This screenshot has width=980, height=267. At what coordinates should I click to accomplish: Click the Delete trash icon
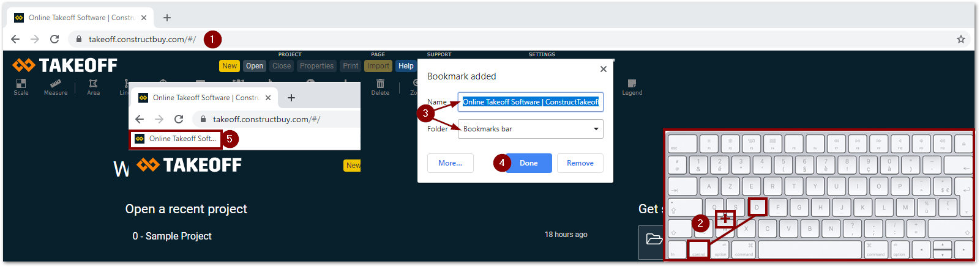pyautogui.click(x=380, y=84)
